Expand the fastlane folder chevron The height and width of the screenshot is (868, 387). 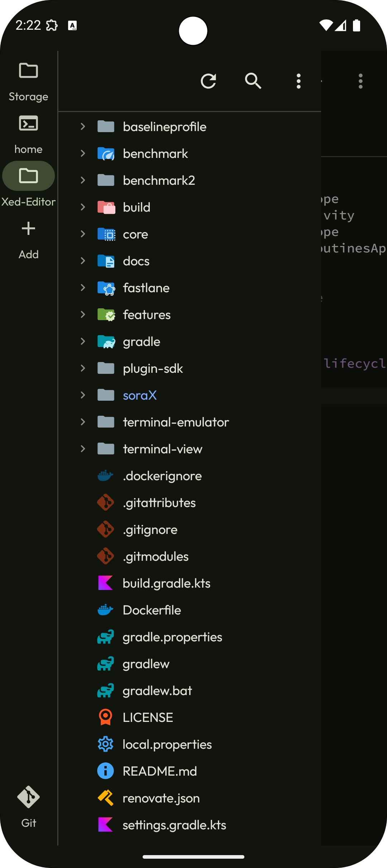click(83, 288)
